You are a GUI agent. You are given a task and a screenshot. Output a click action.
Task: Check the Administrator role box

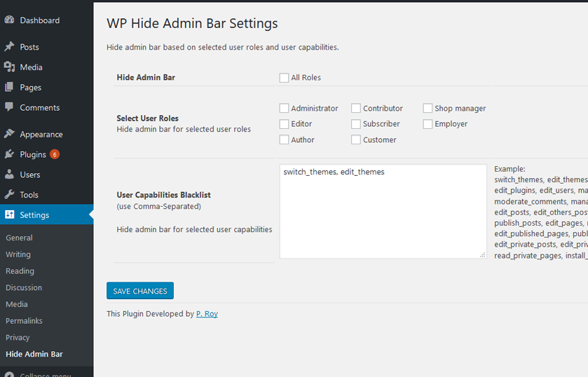tap(284, 109)
